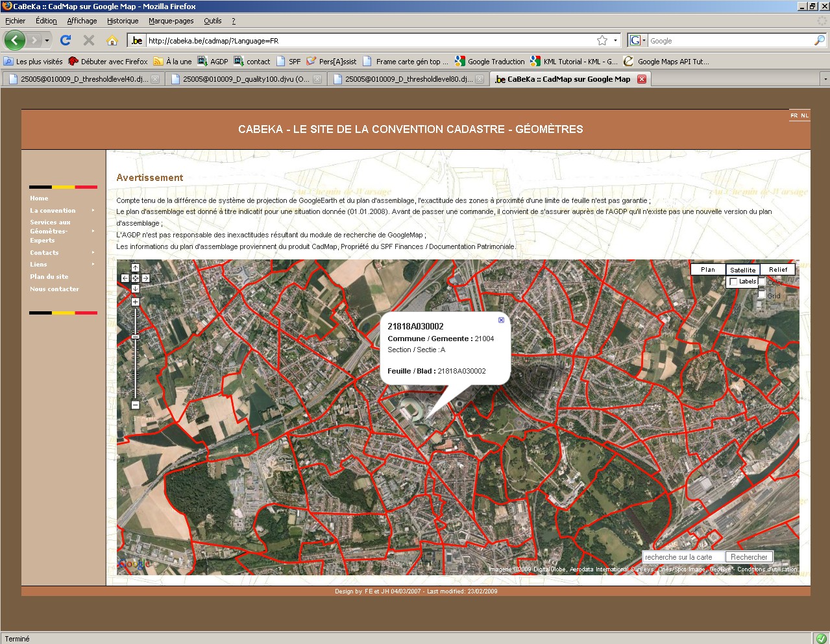This screenshot has width=830, height=644.
Task: Open the À la une feed bookmark
Action: [x=173, y=62]
